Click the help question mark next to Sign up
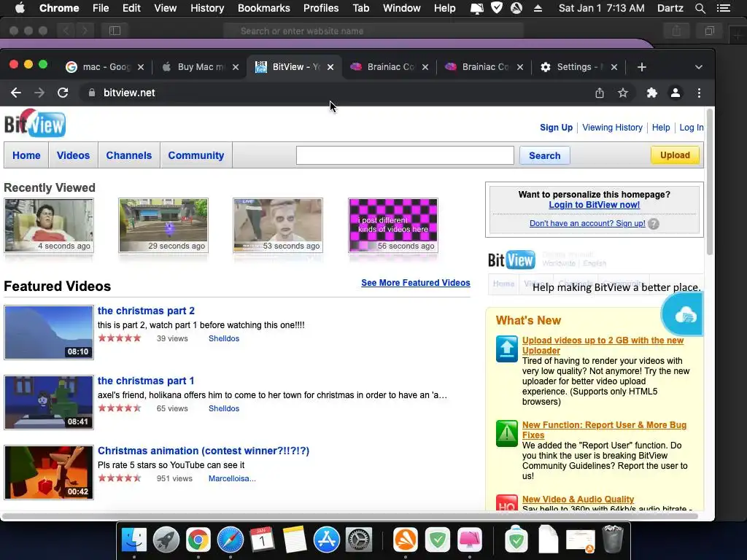This screenshot has height=560, width=747. click(x=654, y=224)
